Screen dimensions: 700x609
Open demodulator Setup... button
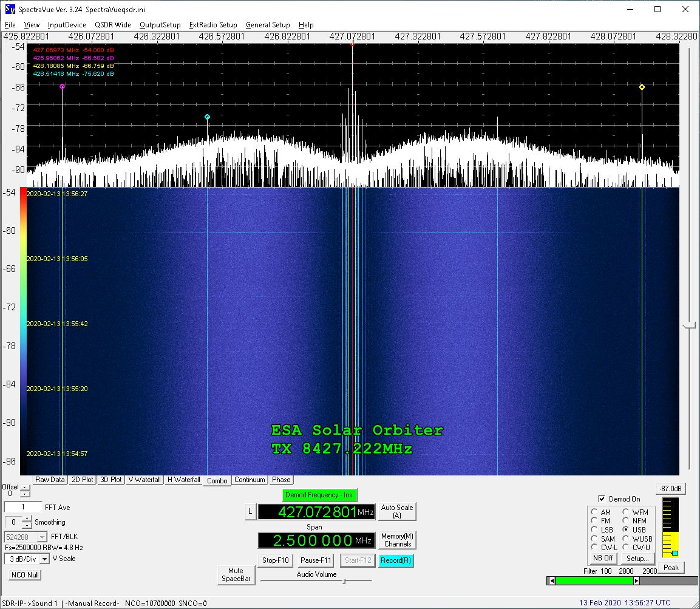pyautogui.click(x=637, y=558)
